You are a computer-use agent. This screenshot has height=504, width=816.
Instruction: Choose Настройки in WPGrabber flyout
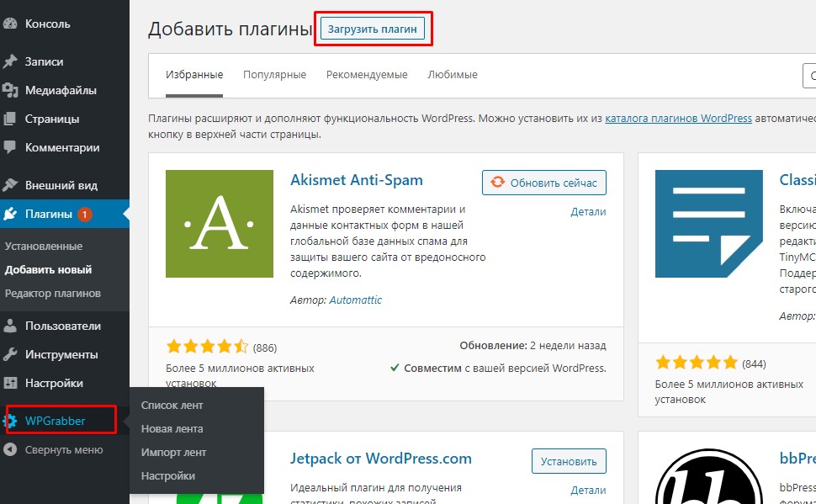168,476
